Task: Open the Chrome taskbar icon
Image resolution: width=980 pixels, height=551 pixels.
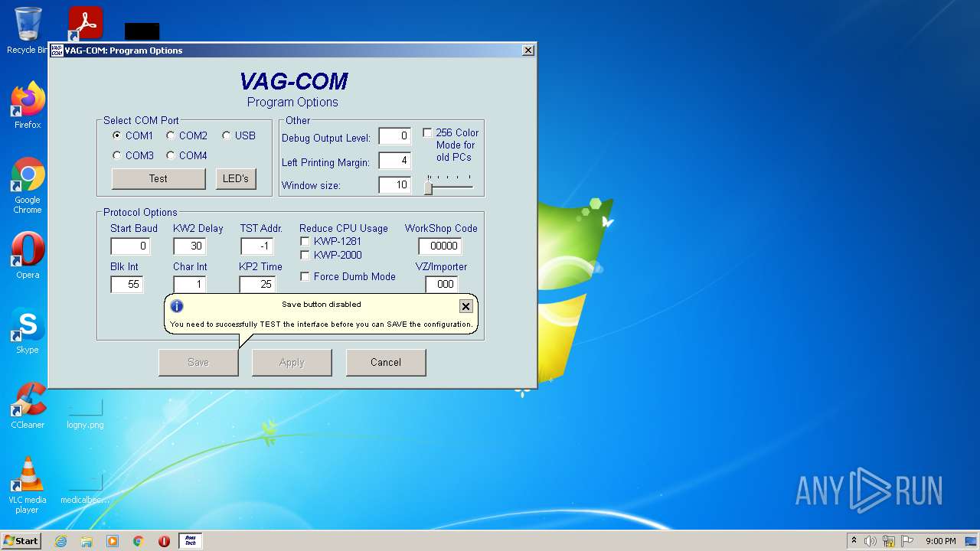Action: 139,541
